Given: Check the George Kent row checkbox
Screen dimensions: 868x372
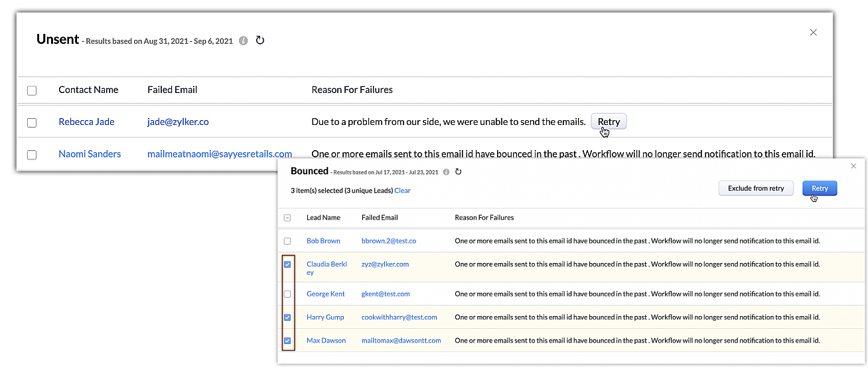Looking at the screenshot, I should coord(287,294).
